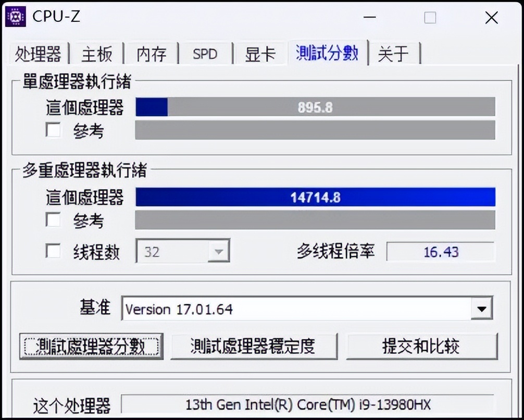Check the multi-thread 参考 reference checkbox

(53, 220)
